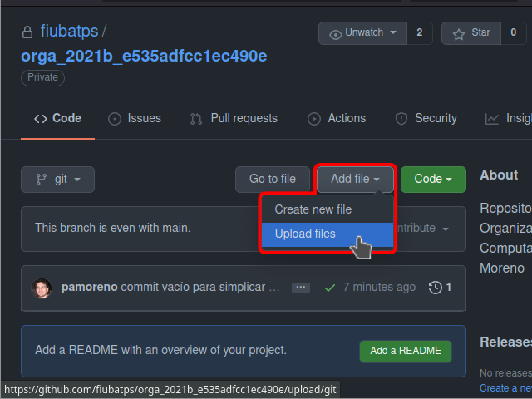The height and width of the screenshot is (399, 532).
Task: Click the green check status icon
Action: tap(330, 288)
